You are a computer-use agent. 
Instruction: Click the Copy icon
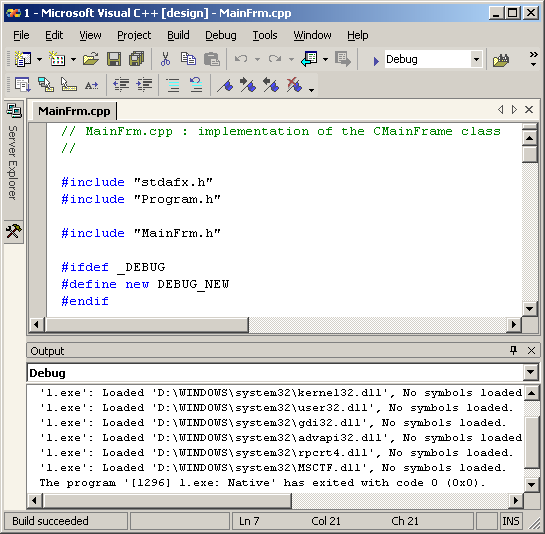tap(188, 59)
